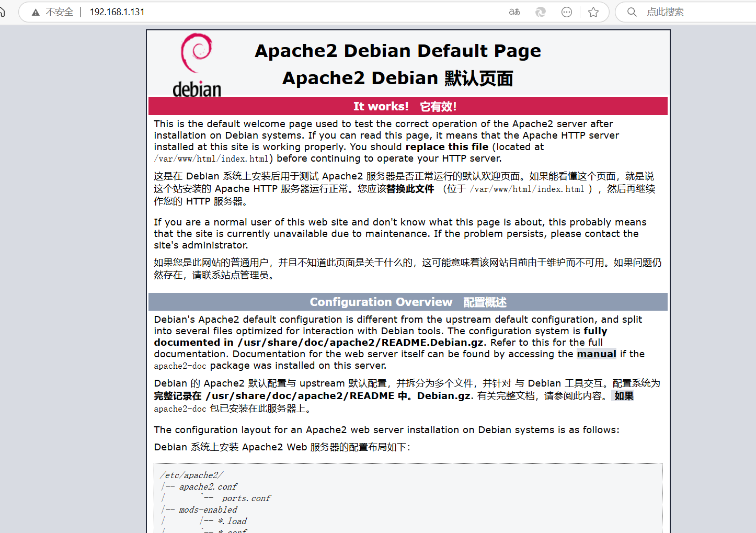Click the search magnifier icon
The width and height of the screenshot is (756, 533).
coord(632,12)
